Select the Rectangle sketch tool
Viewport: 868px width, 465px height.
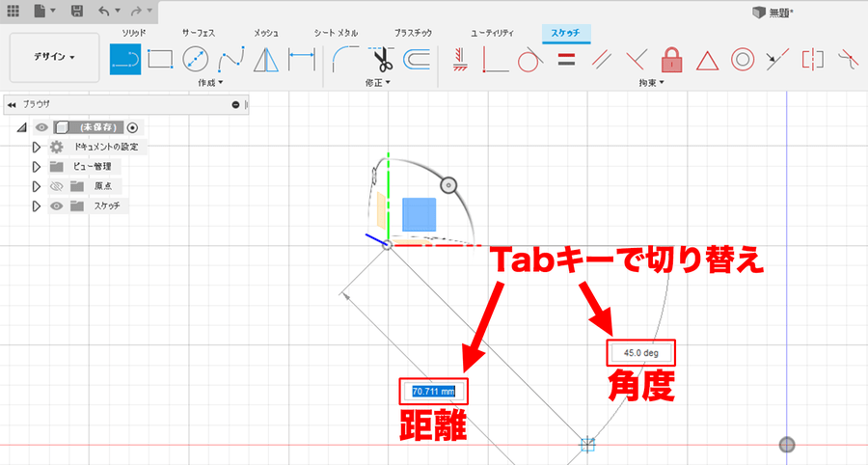click(160, 59)
